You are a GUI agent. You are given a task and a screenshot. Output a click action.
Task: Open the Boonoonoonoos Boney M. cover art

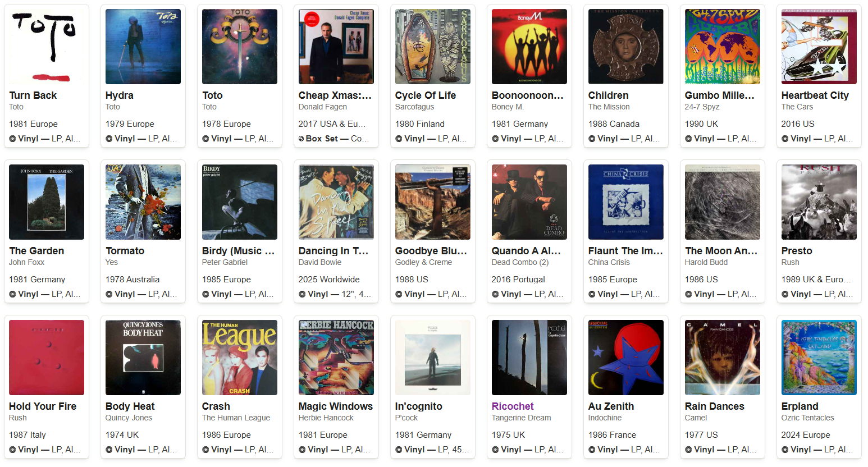(529, 47)
